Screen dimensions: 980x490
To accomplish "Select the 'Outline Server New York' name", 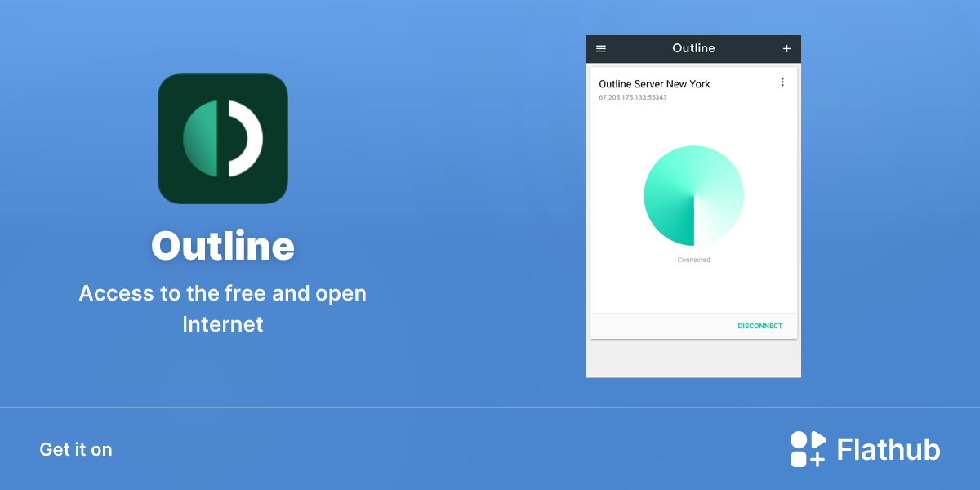I will tap(654, 84).
